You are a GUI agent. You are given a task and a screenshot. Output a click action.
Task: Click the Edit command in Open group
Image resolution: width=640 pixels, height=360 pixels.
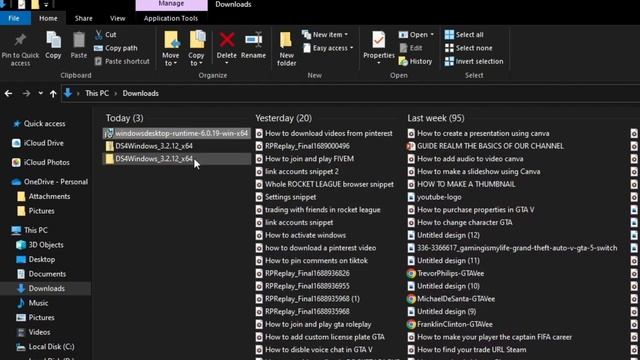(411, 48)
